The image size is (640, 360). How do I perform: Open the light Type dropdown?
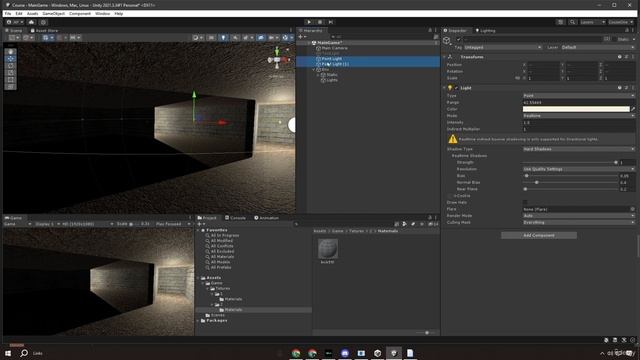tap(579, 96)
